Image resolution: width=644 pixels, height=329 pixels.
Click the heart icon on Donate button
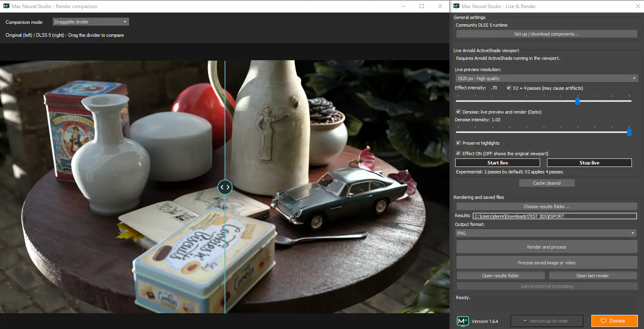coord(603,321)
